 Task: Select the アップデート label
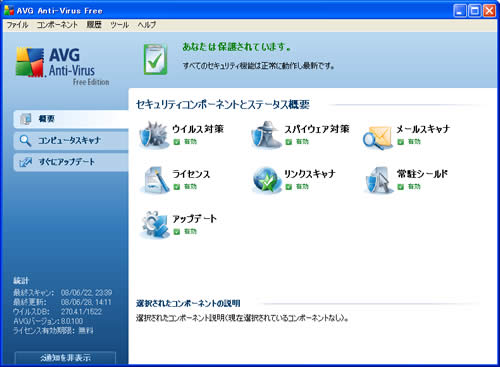click(194, 219)
